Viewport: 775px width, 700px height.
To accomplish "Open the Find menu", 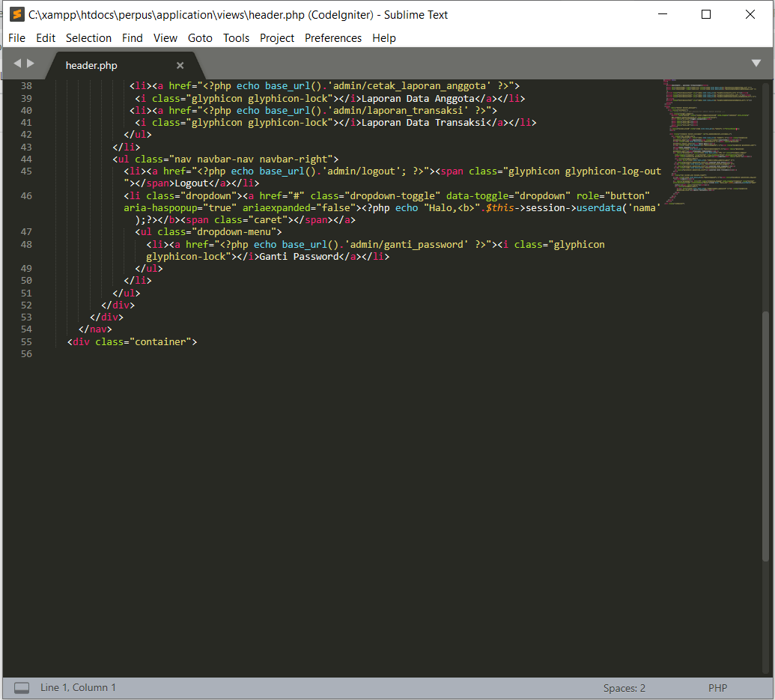I will tap(132, 37).
